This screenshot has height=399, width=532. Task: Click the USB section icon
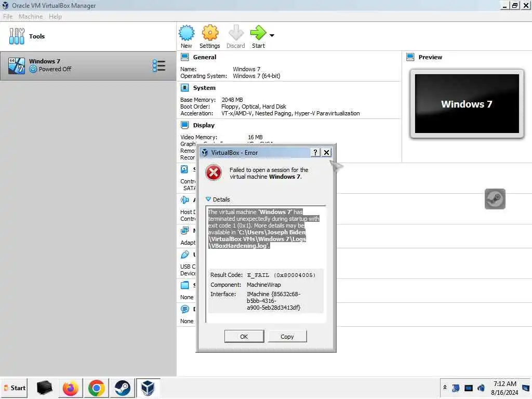(x=185, y=255)
